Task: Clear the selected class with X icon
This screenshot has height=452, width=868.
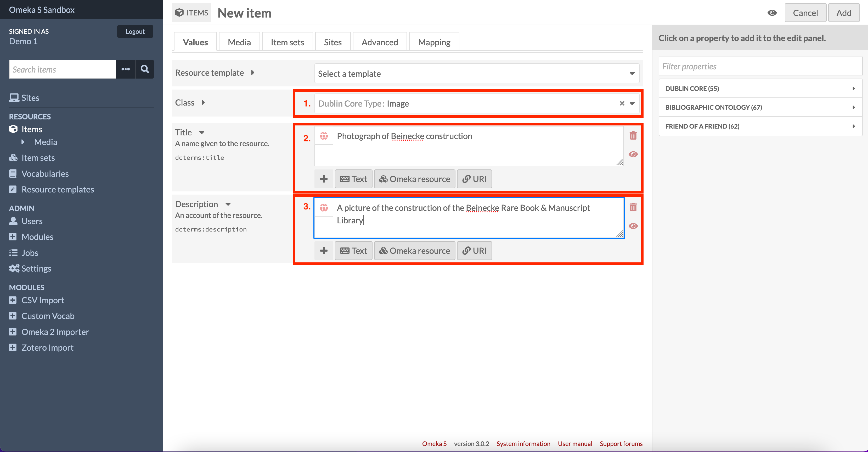Action: [622, 103]
